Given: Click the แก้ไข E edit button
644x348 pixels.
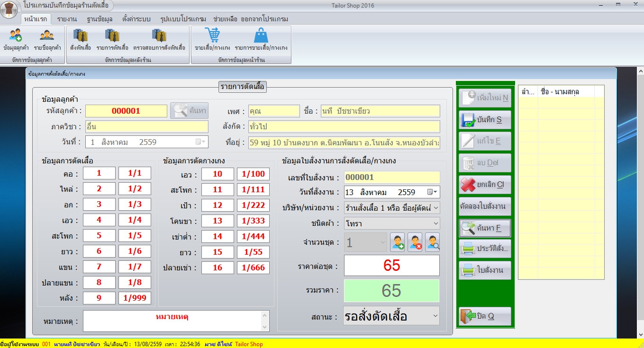Looking at the screenshot, I should point(485,141).
